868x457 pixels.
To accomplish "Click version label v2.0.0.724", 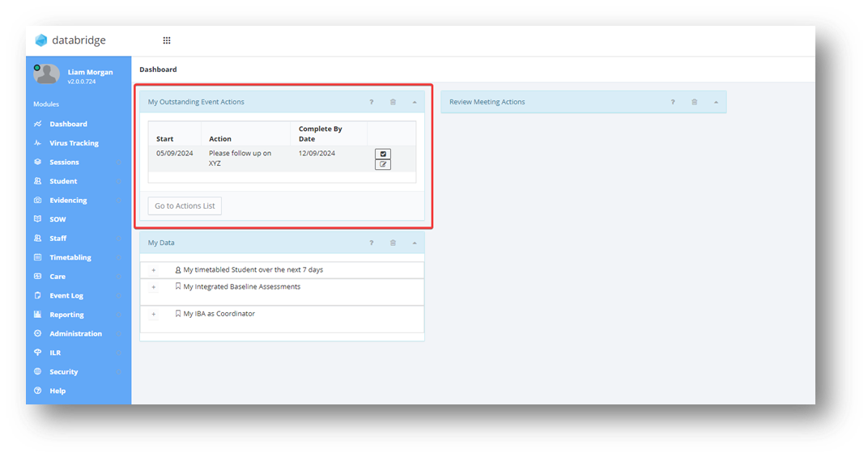I will pyautogui.click(x=82, y=82).
